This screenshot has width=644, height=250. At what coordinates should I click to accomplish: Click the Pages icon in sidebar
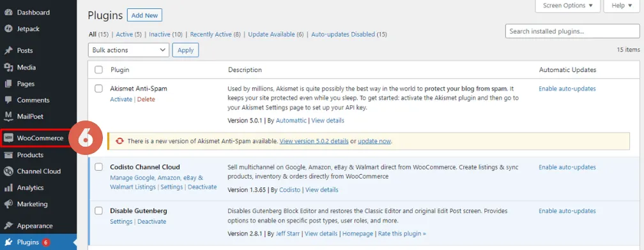(8, 84)
